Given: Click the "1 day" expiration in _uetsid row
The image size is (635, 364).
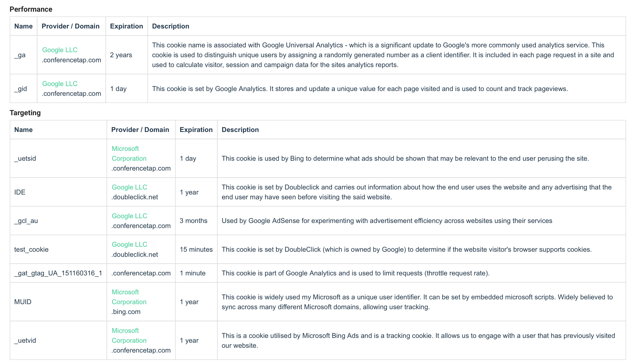Looking at the screenshot, I should coord(188,159).
